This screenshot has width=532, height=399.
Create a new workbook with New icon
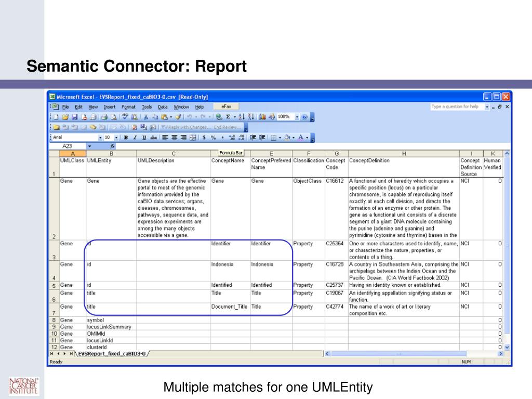[x=56, y=117]
